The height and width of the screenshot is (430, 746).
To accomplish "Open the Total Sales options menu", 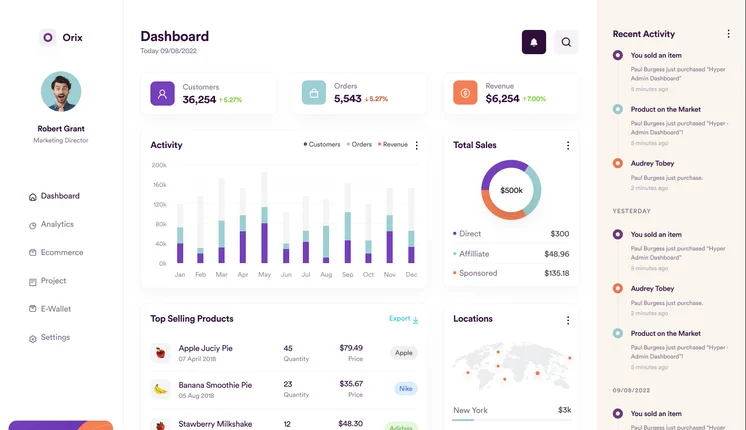I will coord(568,146).
